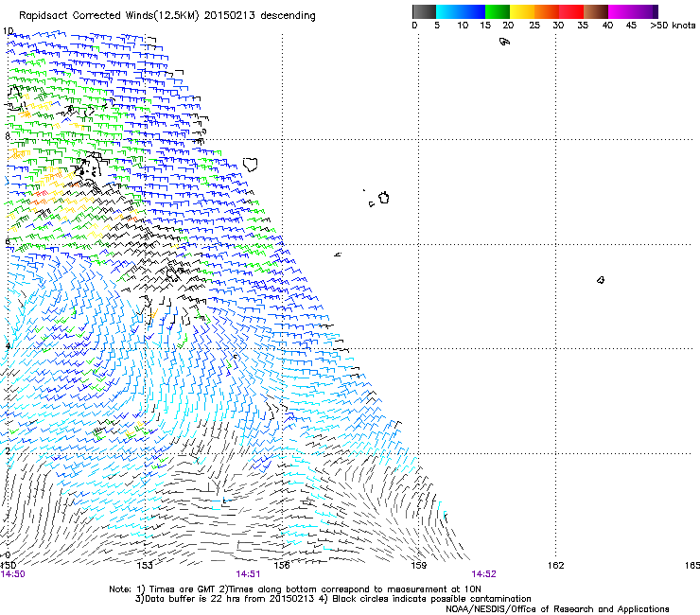Click the gray 0-5 knots legend swatch
This screenshot has width=700, height=615.
[424, 11]
